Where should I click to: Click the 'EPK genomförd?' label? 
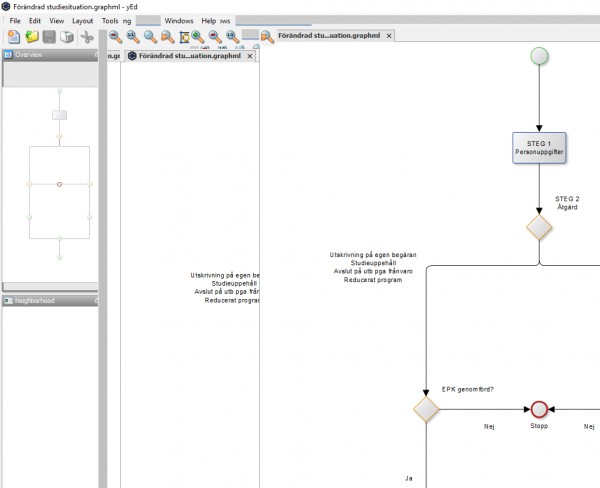467,389
